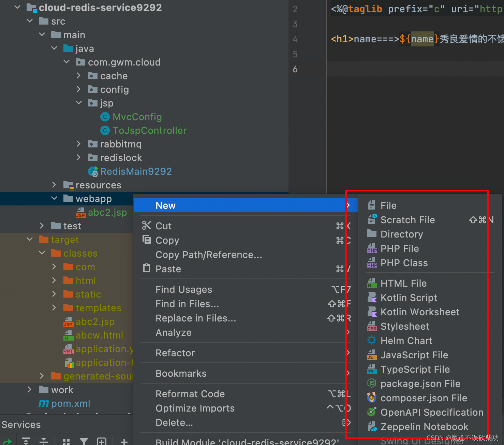Select Reformat Code menu item
Screen dimensions: 504x445
pos(246,394)
